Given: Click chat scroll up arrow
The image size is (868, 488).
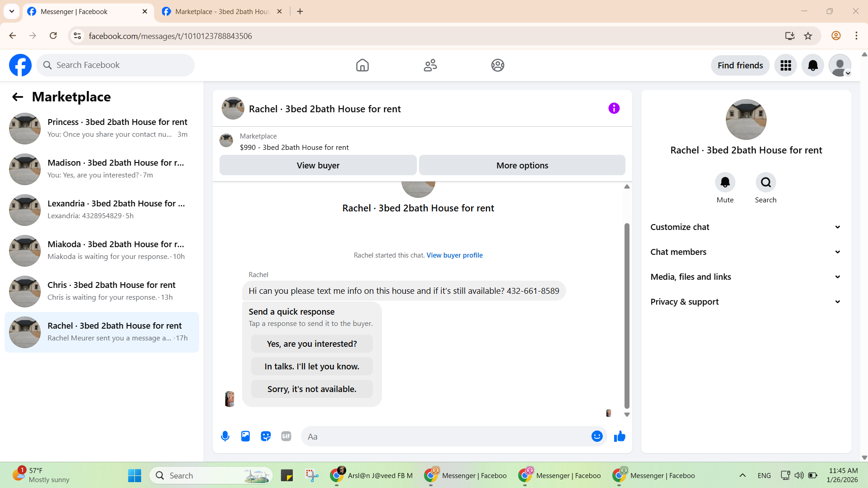Looking at the screenshot, I should [627, 187].
